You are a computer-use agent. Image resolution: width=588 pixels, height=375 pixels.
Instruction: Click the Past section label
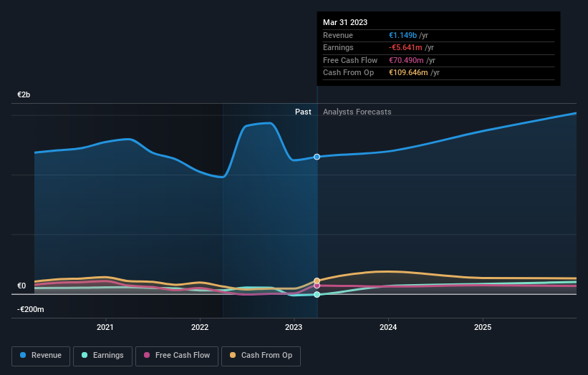click(x=303, y=112)
